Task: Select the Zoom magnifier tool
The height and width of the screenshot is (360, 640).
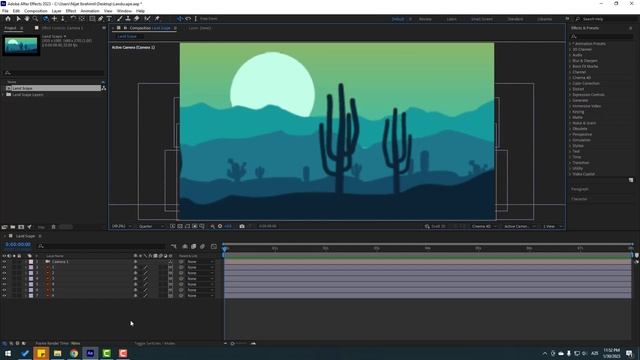Action: pos(36,19)
